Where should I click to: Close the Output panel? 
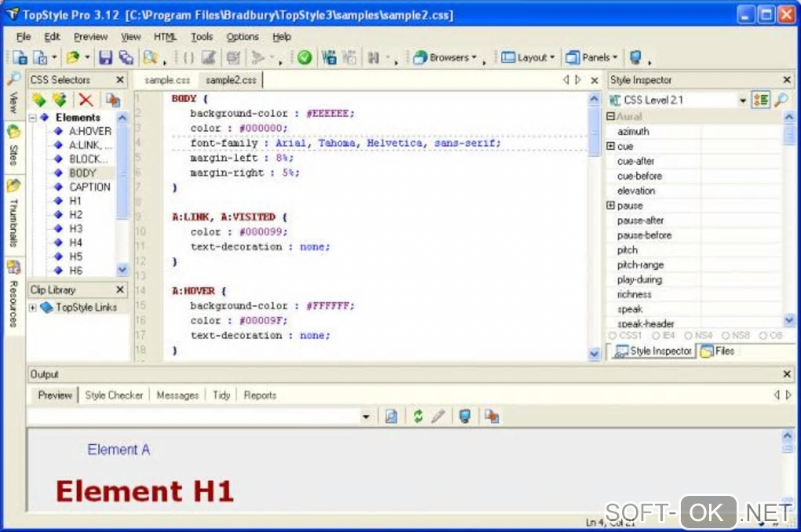(787, 374)
